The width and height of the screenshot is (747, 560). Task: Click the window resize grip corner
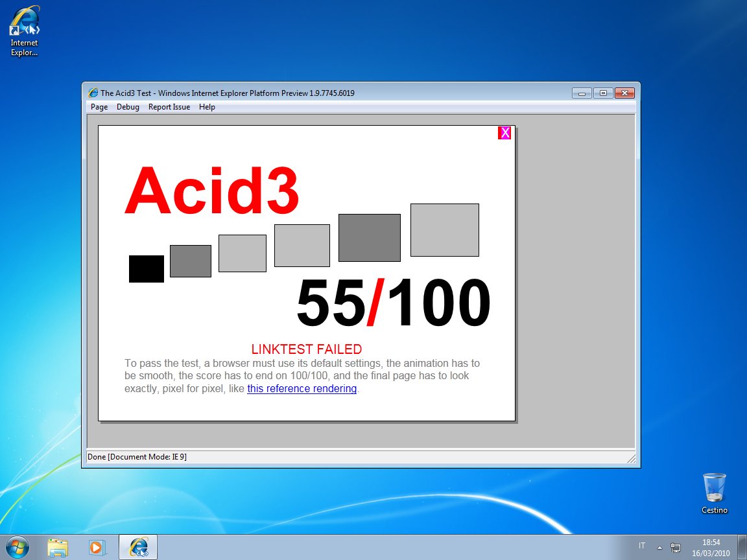[x=631, y=458]
